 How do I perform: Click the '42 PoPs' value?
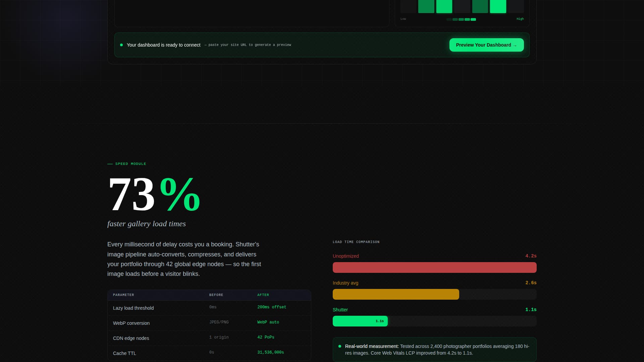pyautogui.click(x=266, y=337)
